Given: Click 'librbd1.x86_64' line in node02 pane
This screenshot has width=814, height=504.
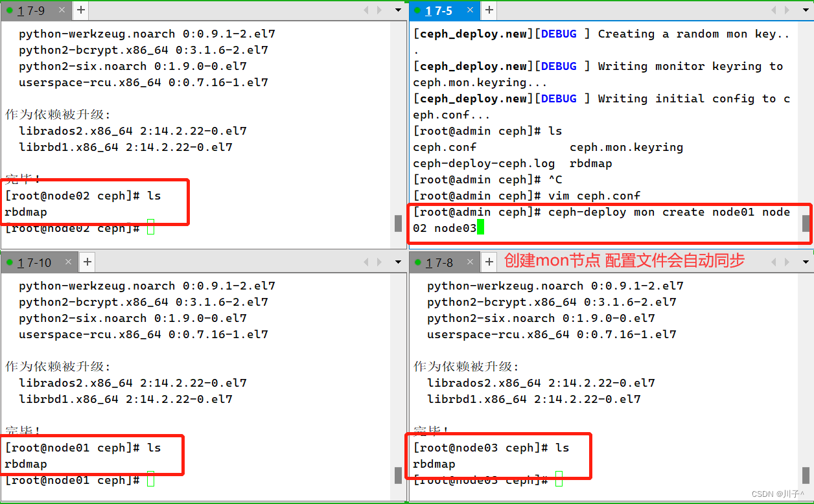Looking at the screenshot, I should click(126, 147).
